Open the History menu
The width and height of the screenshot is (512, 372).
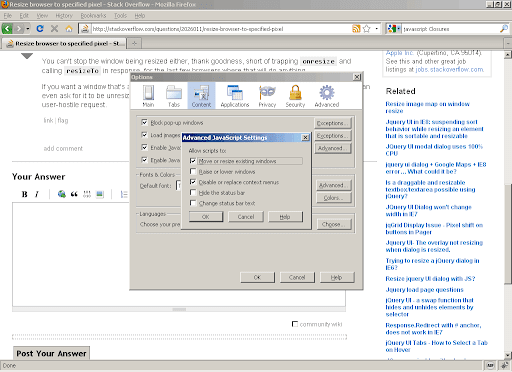click(64, 16)
